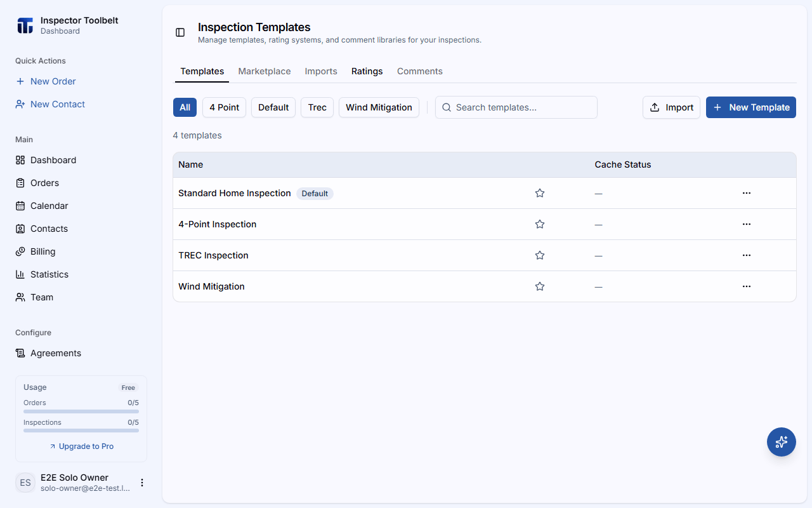Click the Contacts icon in sidebar
The height and width of the screenshot is (508, 812).
(20, 229)
